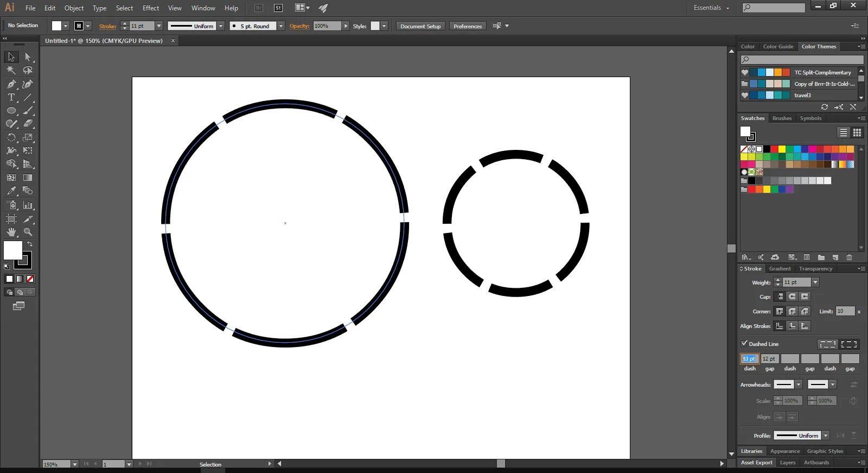Open the Uniform variable width profile dropdown

click(221, 26)
